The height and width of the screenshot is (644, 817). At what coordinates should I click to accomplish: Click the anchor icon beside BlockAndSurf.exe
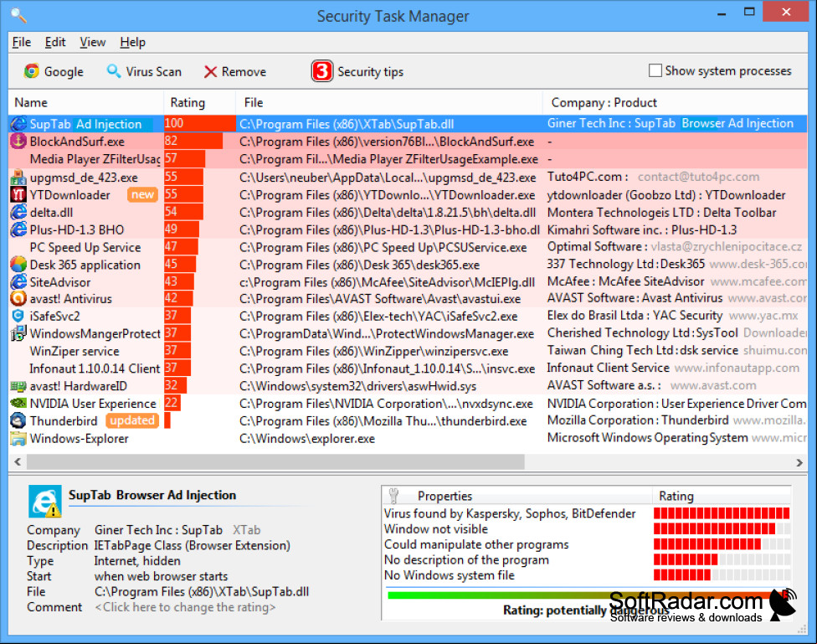18,142
